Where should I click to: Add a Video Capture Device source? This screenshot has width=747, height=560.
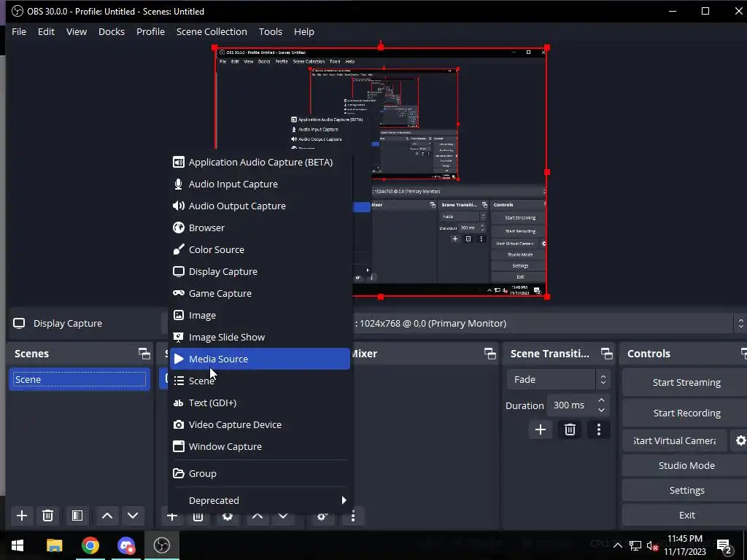[260, 425]
